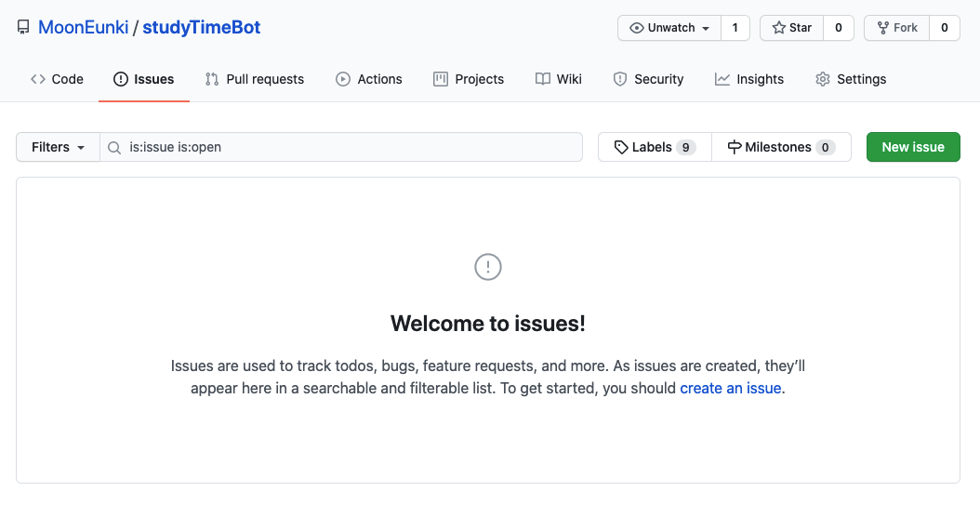Click the green New issue button
Screen dimensions: 980x518
(913, 148)
